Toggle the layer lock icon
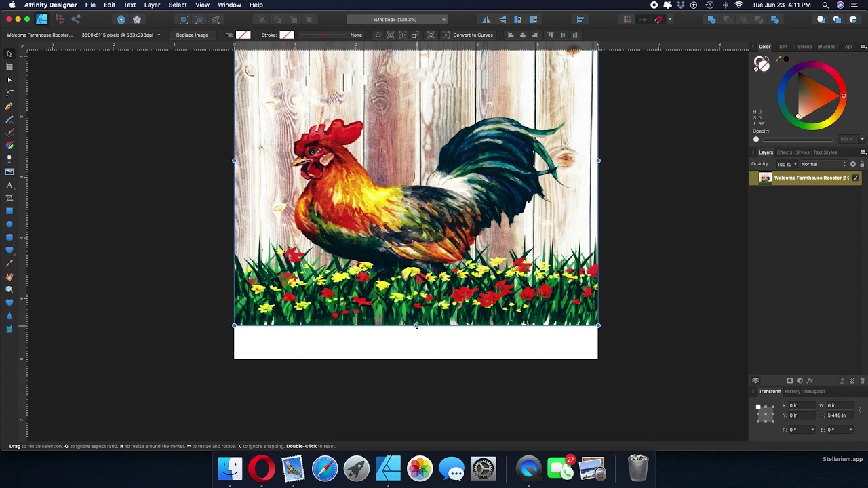The width and height of the screenshot is (868, 488). click(x=862, y=164)
